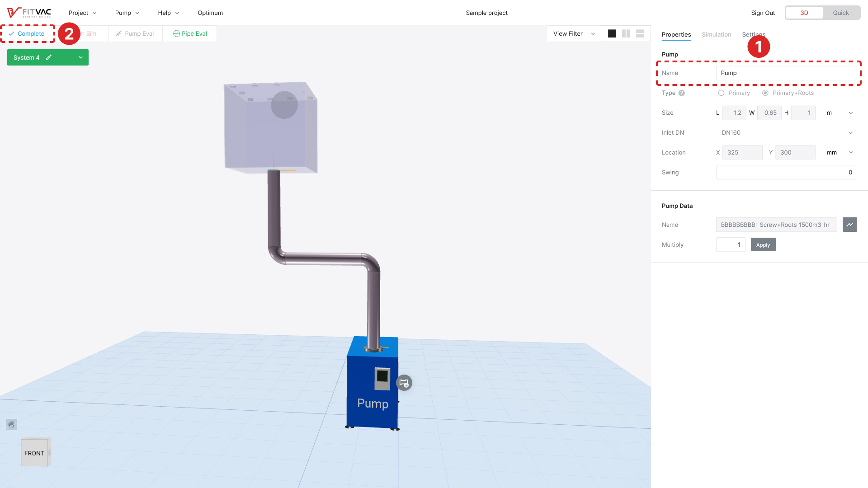Click the Sign Out link
This screenshot has height=488, width=868.
pos(763,13)
